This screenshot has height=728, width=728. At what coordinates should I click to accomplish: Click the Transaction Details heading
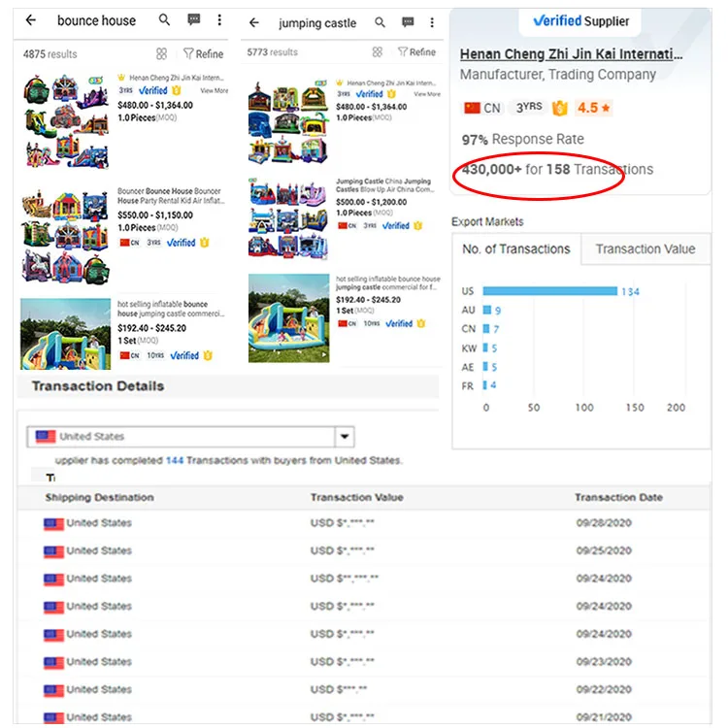tap(98, 386)
